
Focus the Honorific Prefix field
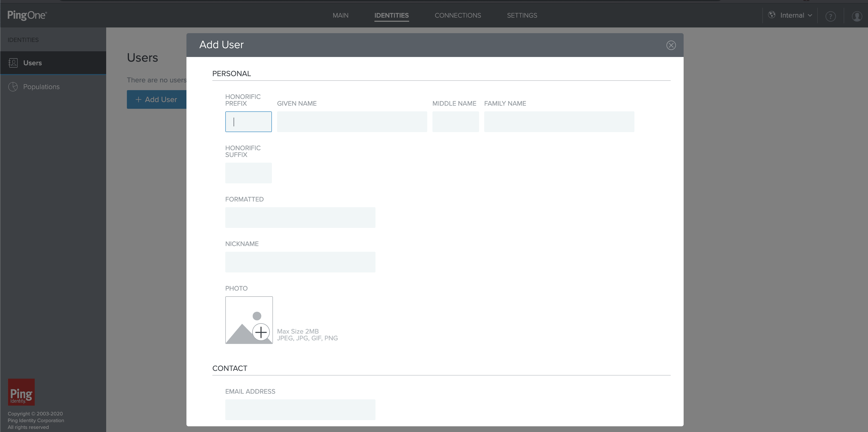[248, 122]
